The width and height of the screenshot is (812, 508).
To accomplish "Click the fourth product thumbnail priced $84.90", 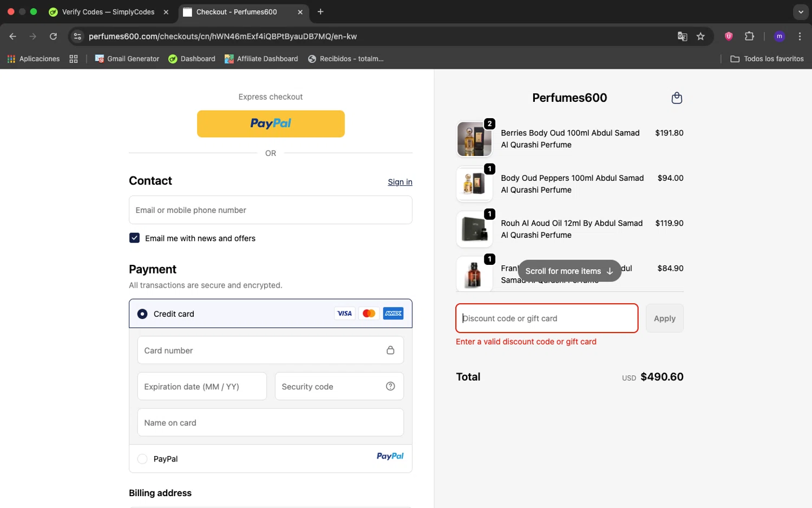I will click(x=474, y=273).
